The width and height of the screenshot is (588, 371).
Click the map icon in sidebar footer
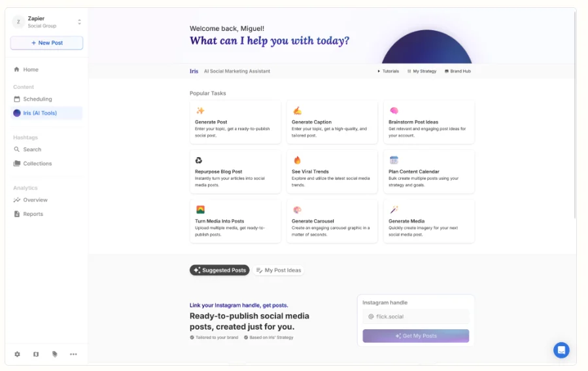pos(36,354)
